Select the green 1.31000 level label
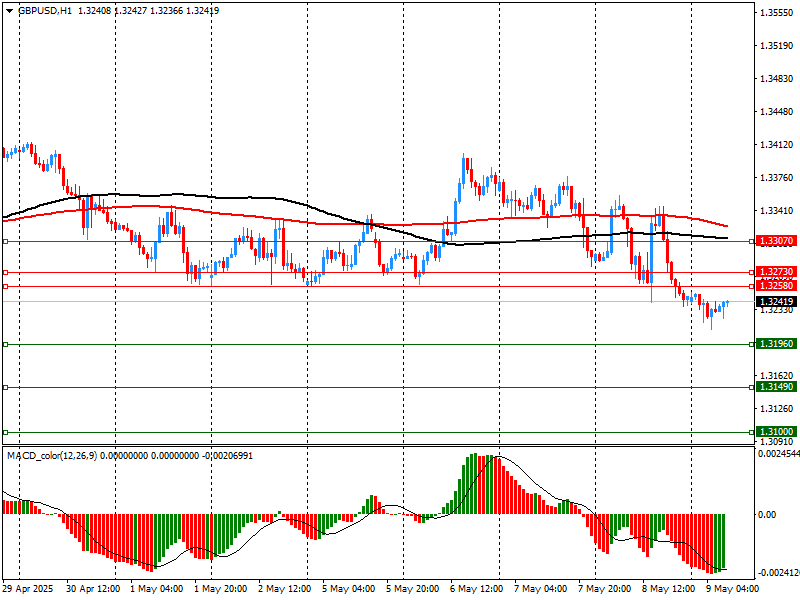This screenshot has width=800, height=600. [x=776, y=432]
